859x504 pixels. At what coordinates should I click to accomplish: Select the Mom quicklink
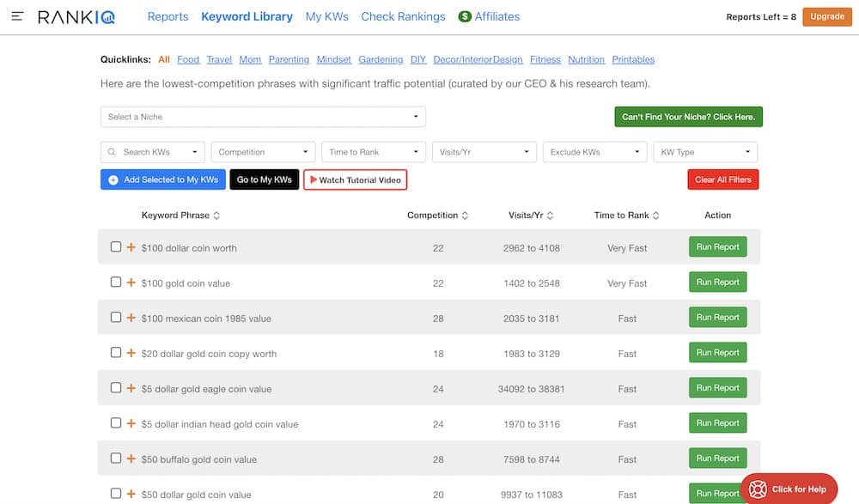250,59
